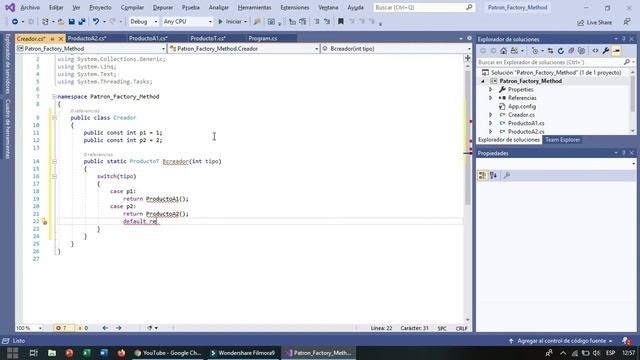Click Agregar al control de código fuente
This screenshot has height=360, width=640.
560,340
